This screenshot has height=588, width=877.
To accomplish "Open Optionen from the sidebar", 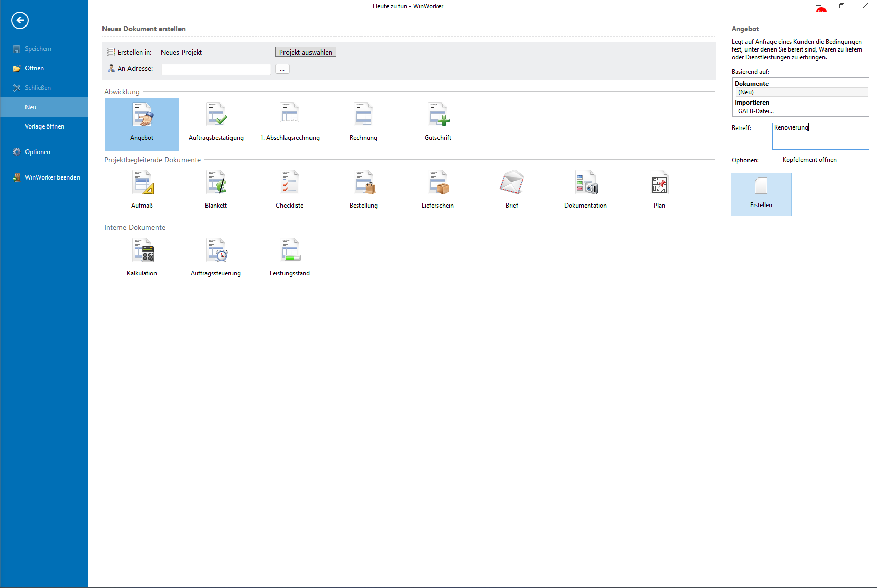I will [x=38, y=152].
